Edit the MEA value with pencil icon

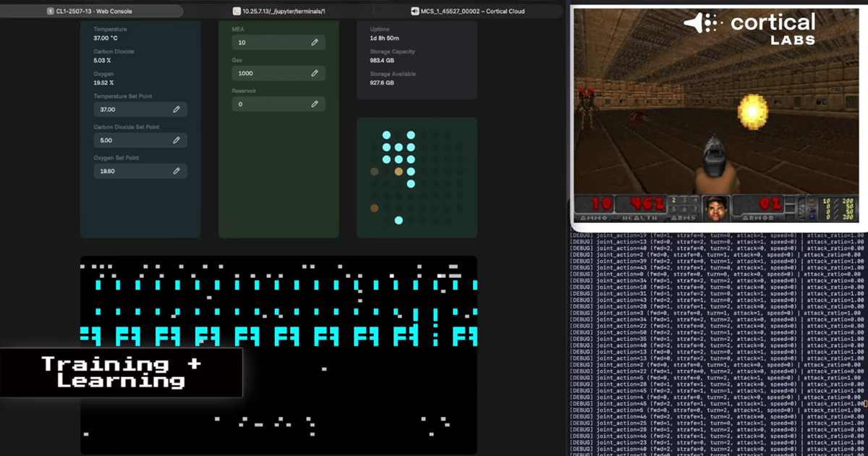[315, 43]
